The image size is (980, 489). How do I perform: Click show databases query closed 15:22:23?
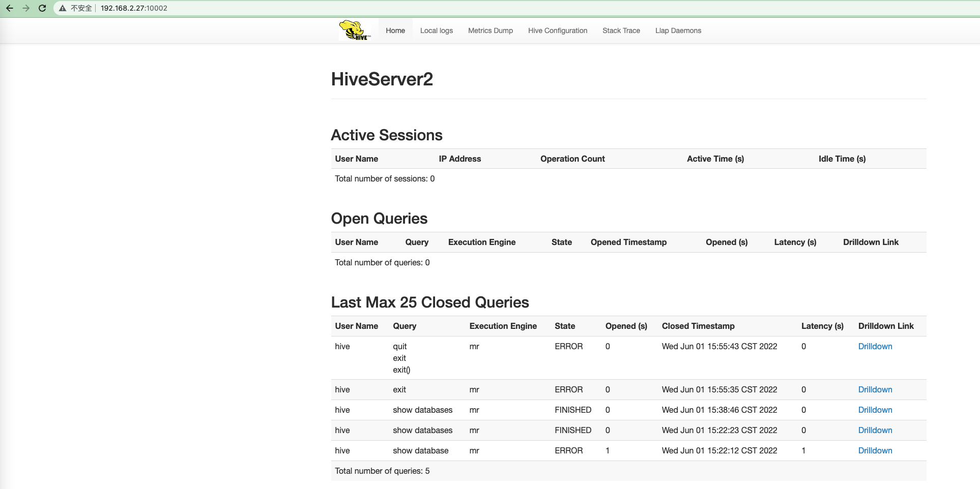pyautogui.click(x=422, y=430)
